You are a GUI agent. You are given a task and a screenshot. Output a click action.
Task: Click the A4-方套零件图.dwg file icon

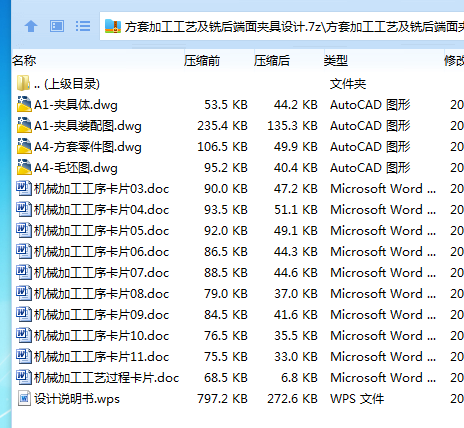coord(24,146)
